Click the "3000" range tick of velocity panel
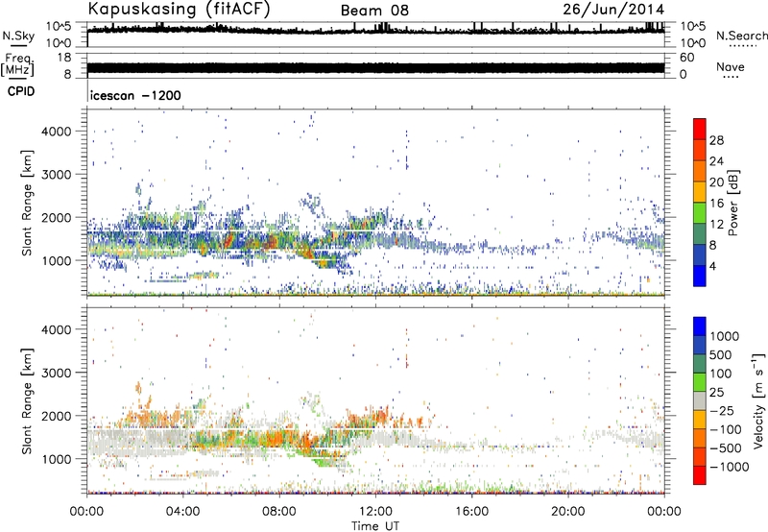The image size is (768, 532). click(57, 373)
